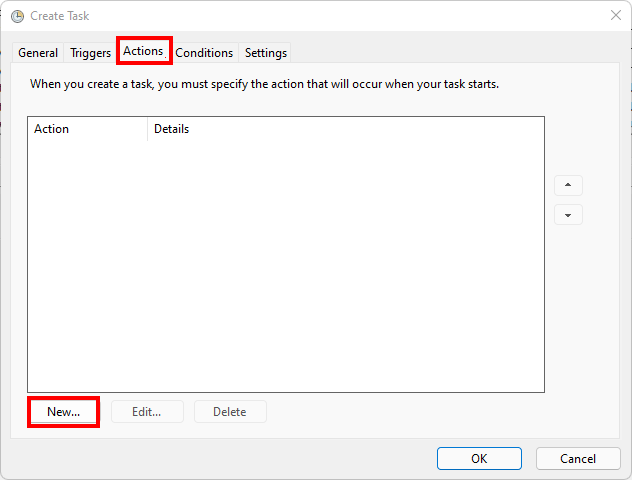Cancel the Create Task dialog

click(x=578, y=458)
